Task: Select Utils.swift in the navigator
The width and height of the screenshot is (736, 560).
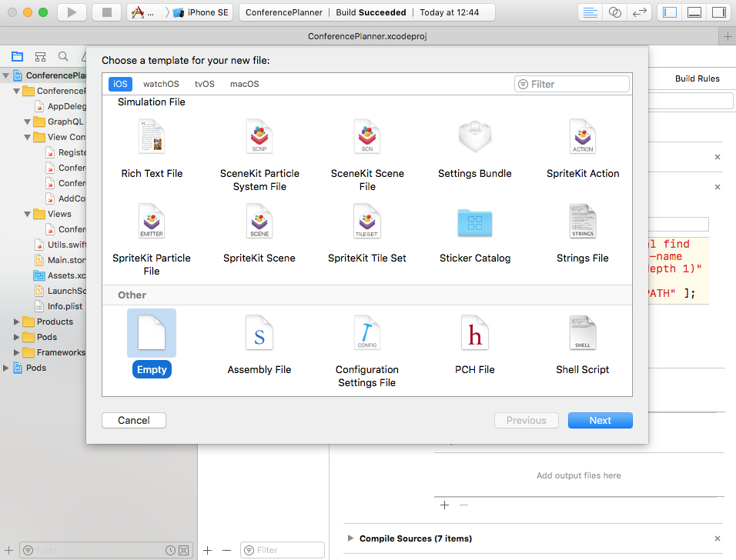Action: 60,245
